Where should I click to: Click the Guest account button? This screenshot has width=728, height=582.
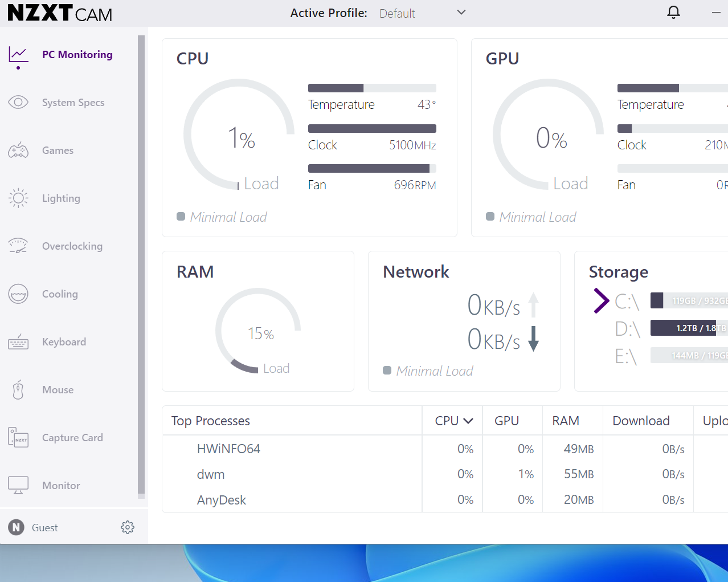point(34,527)
